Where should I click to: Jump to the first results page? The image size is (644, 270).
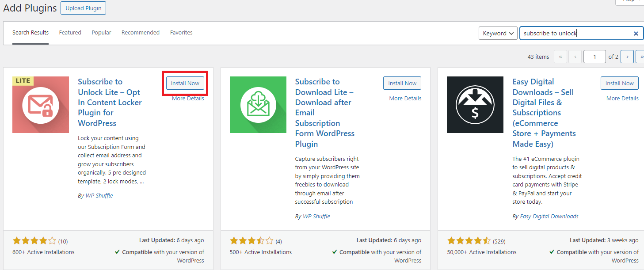[x=560, y=57]
